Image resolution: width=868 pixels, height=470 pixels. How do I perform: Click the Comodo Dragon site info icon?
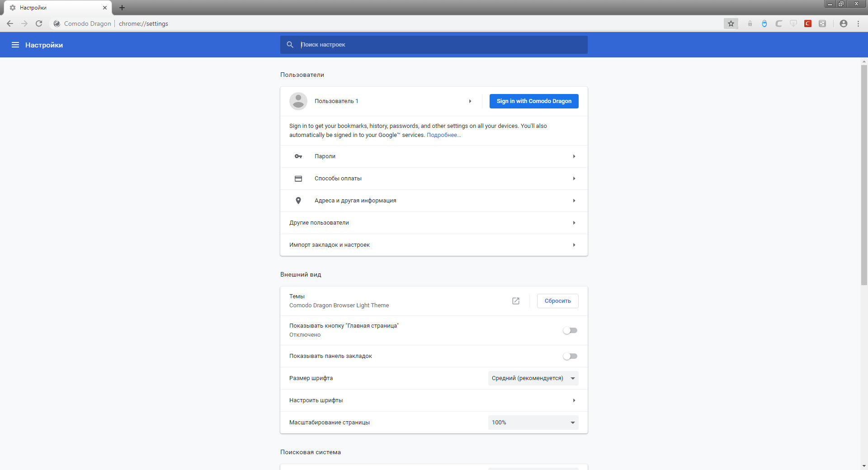[57, 23]
